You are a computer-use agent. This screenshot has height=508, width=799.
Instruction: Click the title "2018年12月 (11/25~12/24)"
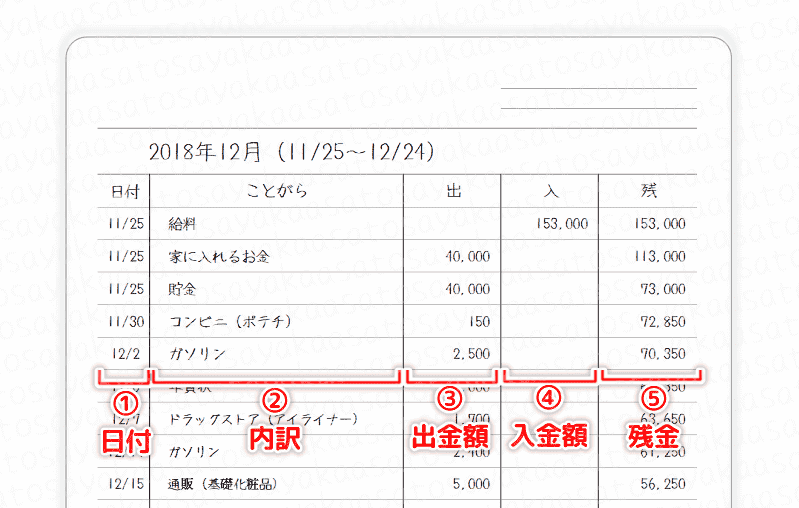[x=291, y=152]
